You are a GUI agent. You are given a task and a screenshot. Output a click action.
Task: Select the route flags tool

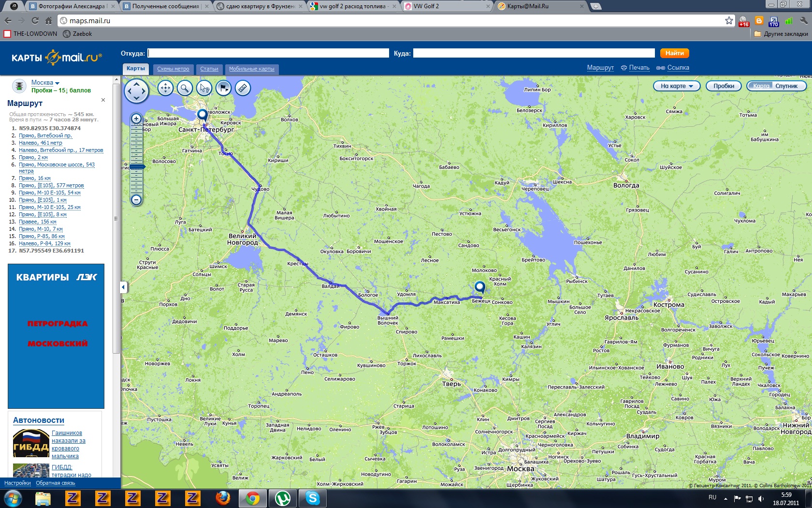[x=223, y=88]
